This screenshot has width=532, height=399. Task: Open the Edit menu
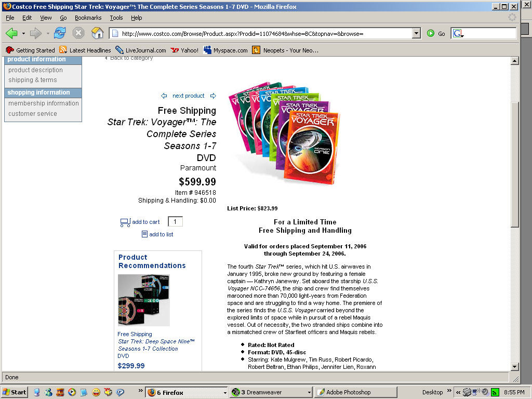[27, 18]
